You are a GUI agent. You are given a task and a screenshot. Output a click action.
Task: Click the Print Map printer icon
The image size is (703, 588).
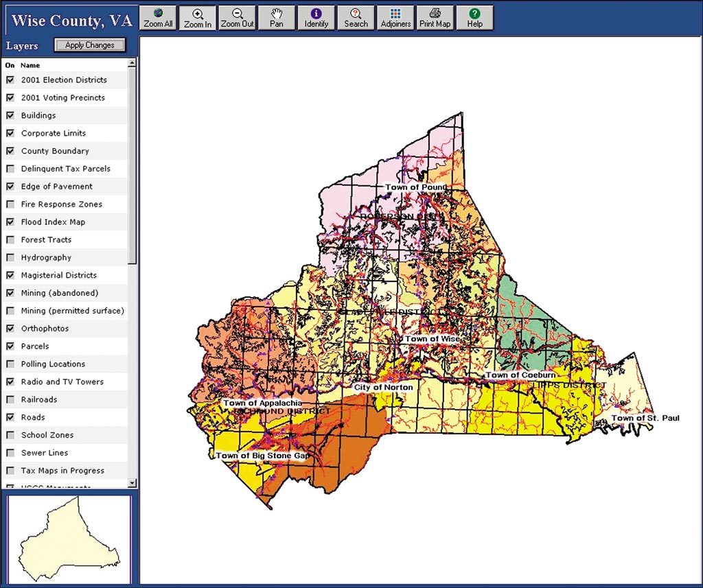click(435, 19)
